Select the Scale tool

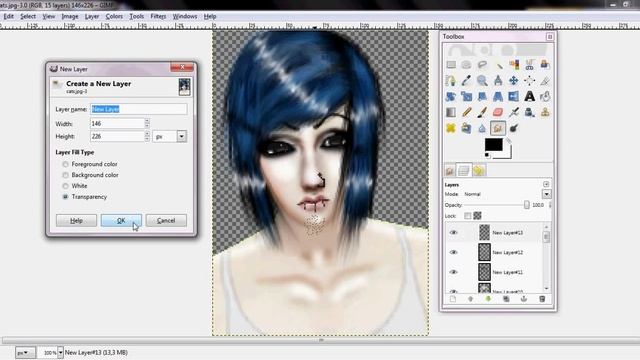(x=466, y=96)
